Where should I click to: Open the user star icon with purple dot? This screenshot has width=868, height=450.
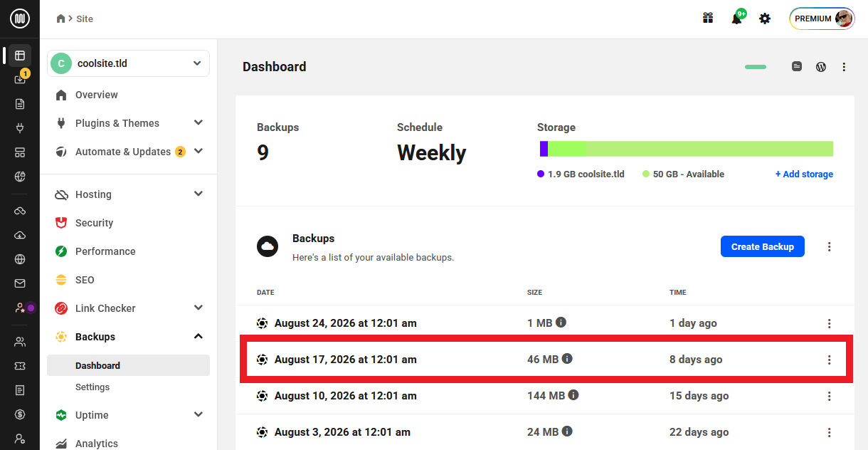click(20, 308)
